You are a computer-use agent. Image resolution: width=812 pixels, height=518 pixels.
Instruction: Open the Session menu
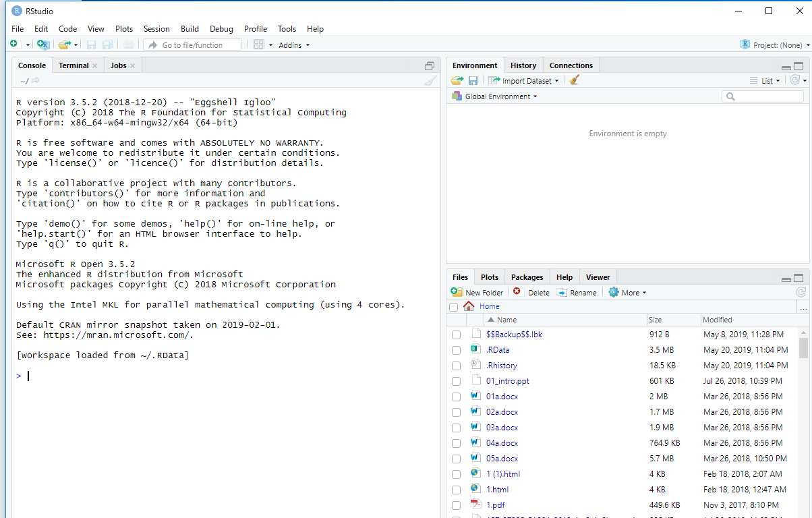[x=156, y=29]
